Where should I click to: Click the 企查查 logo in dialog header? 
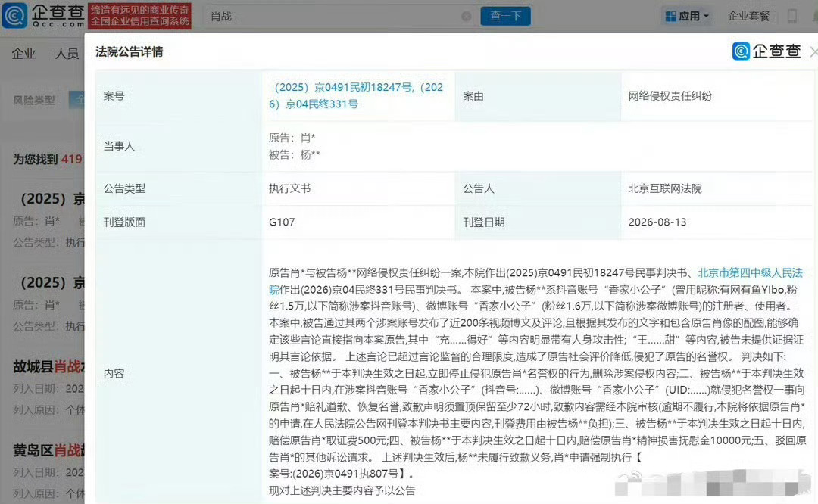click(766, 51)
